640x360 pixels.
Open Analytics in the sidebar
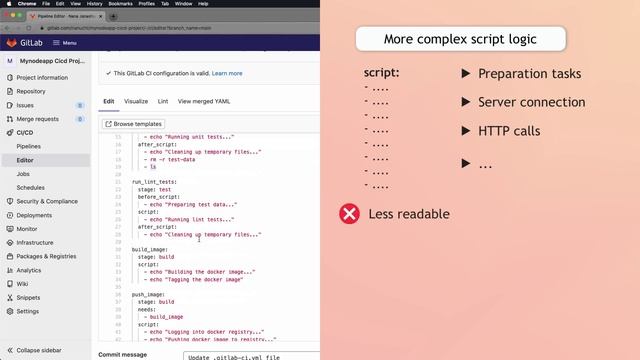[x=29, y=270]
